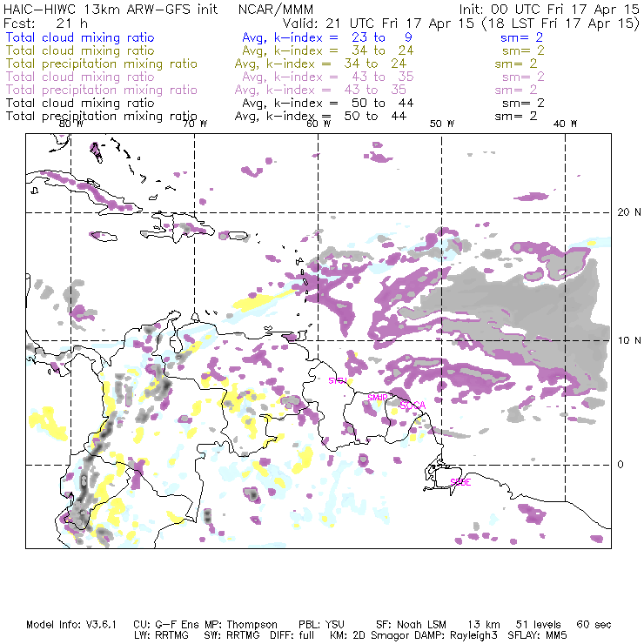Select black "Total cloud mixing ratio" legend row
Screen dimensions: 644x644
[80, 103]
